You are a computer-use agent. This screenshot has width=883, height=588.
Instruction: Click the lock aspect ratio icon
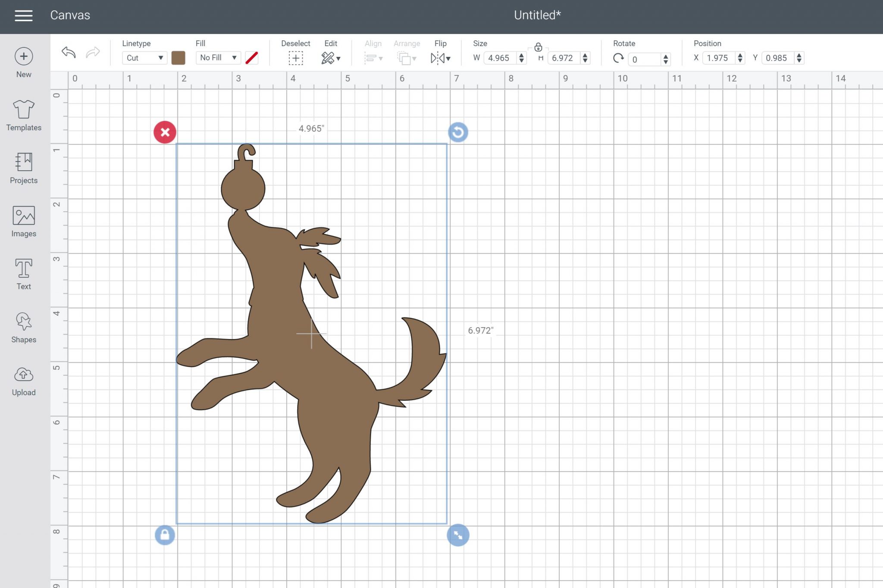coord(537,48)
